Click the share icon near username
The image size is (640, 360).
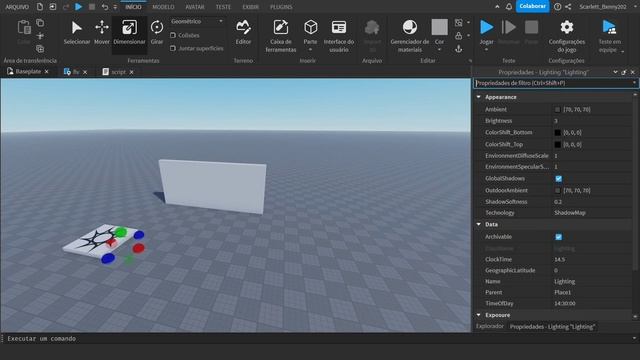click(x=568, y=7)
